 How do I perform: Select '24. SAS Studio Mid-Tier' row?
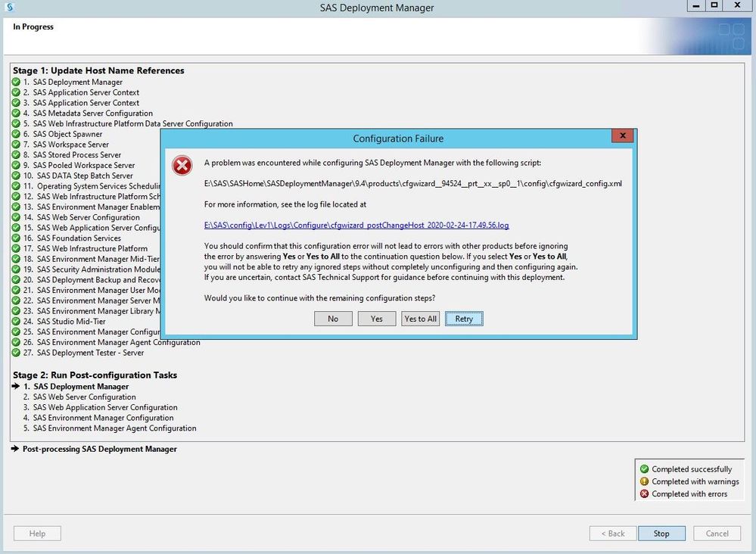[x=64, y=322]
